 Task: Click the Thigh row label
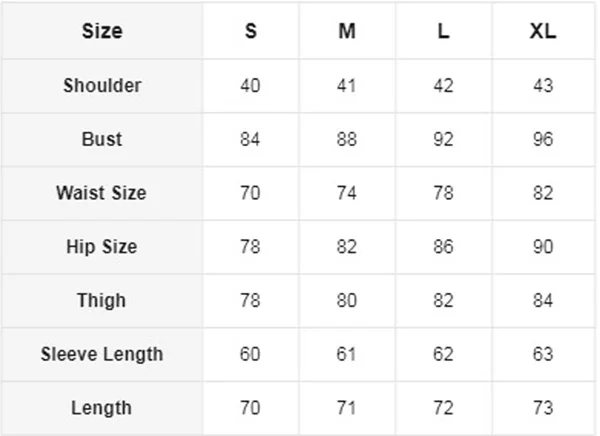(x=101, y=300)
